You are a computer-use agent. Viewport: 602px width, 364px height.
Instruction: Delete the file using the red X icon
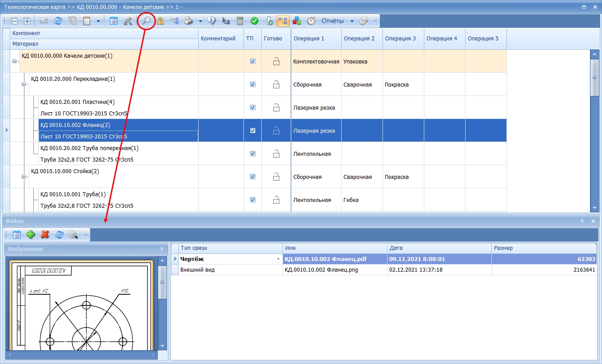click(x=45, y=235)
